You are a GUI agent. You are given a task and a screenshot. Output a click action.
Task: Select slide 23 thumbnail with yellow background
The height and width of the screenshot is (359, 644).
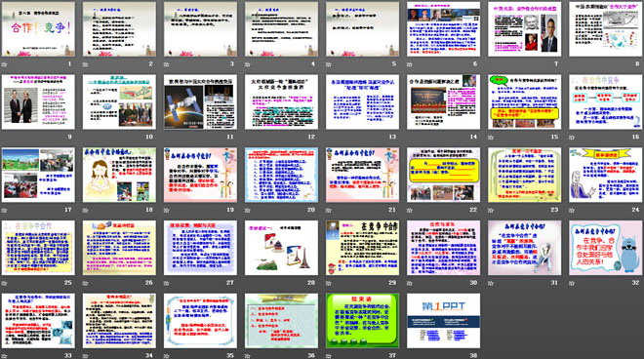(525, 175)
